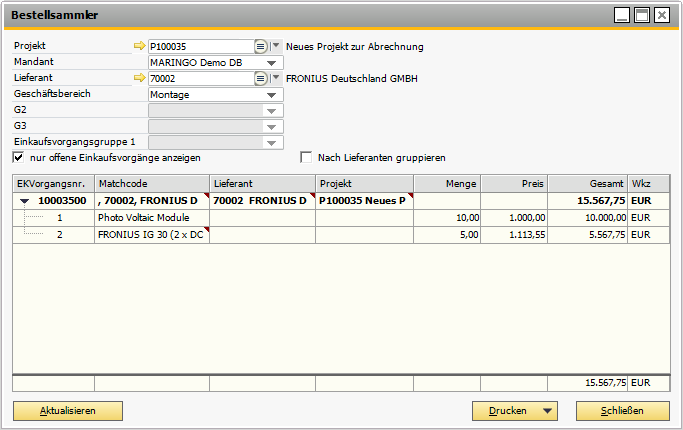Click the small arrow beside Lieferant list icon
Screen dimensions: 683x430
tap(276, 78)
